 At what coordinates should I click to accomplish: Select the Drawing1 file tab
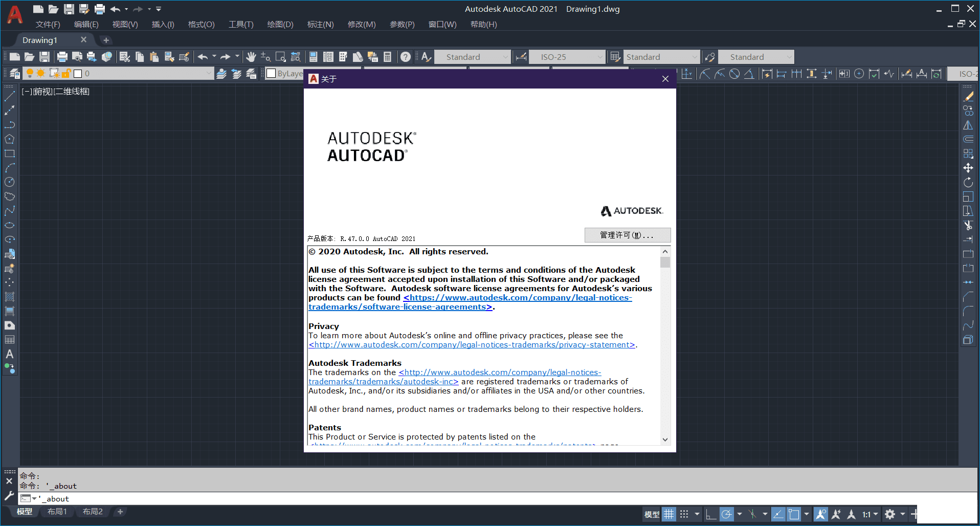click(40, 40)
